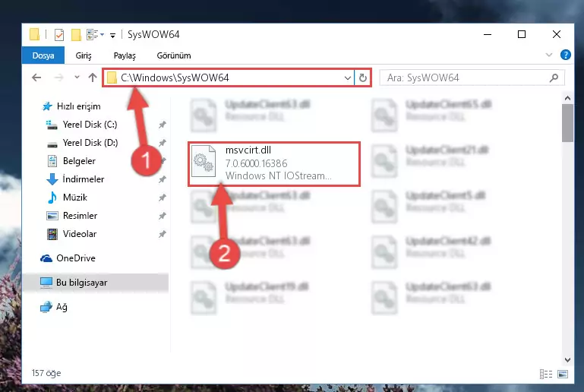Click the pin icon next to İndirmeler
Image resolution: width=584 pixels, height=392 pixels.
(x=162, y=179)
